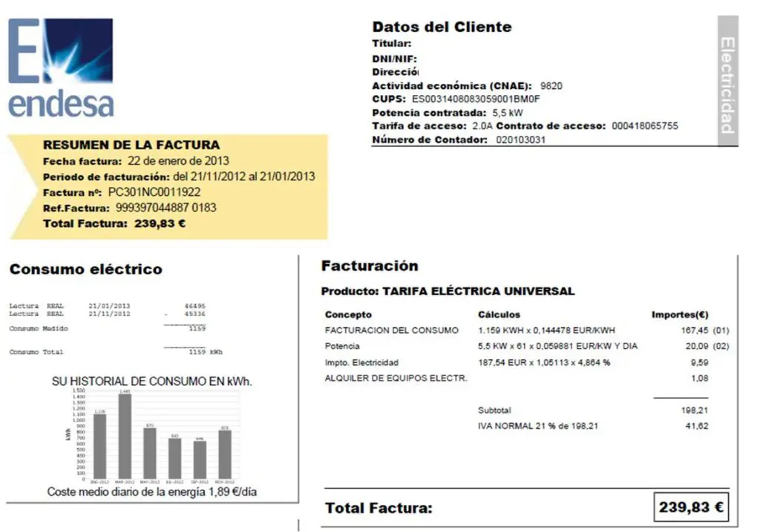Image resolution: width=760 pixels, height=532 pixels.
Task: Click the Coste medio diario de la energía text
Action: pos(152,492)
